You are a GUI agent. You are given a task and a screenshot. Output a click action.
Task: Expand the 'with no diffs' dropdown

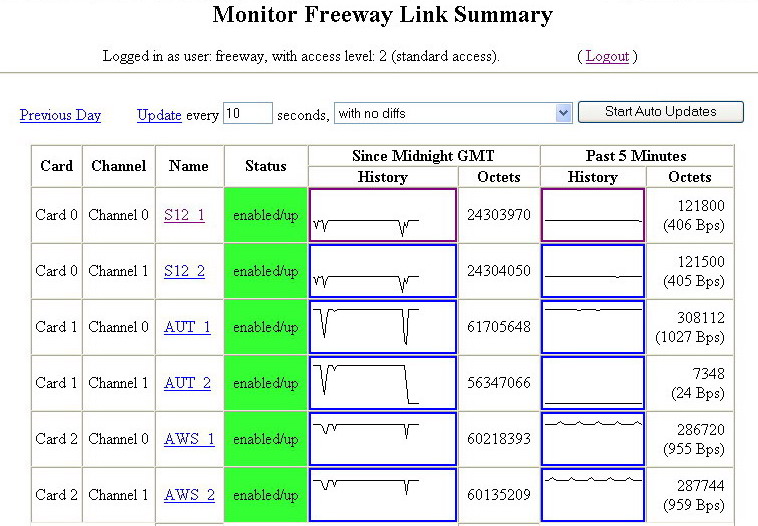point(453,114)
